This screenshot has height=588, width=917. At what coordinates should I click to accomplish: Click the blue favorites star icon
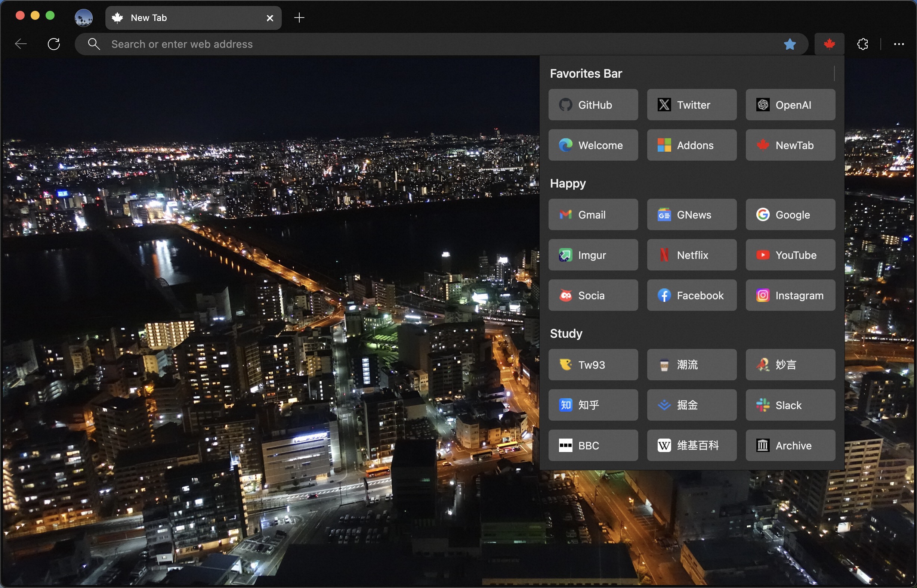tap(790, 44)
